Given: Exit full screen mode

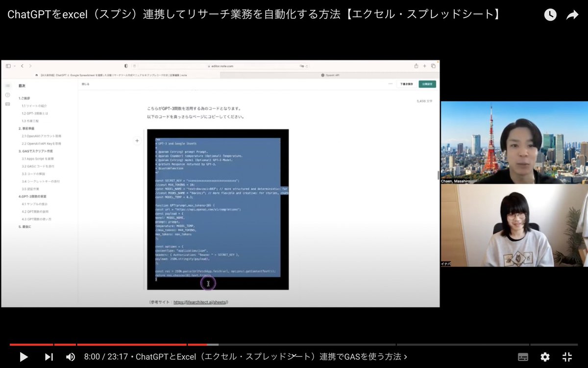Looking at the screenshot, I should (567, 357).
